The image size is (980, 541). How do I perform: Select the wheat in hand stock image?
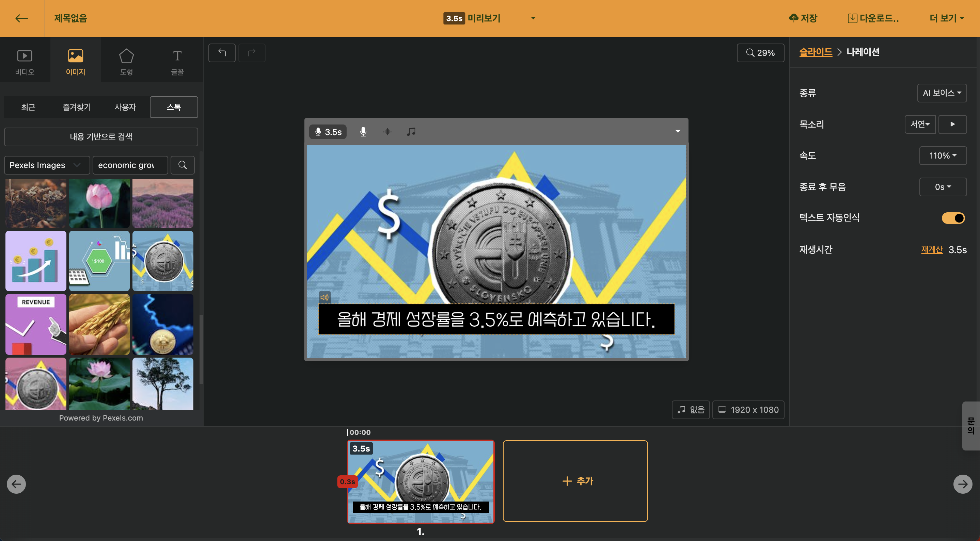point(99,324)
